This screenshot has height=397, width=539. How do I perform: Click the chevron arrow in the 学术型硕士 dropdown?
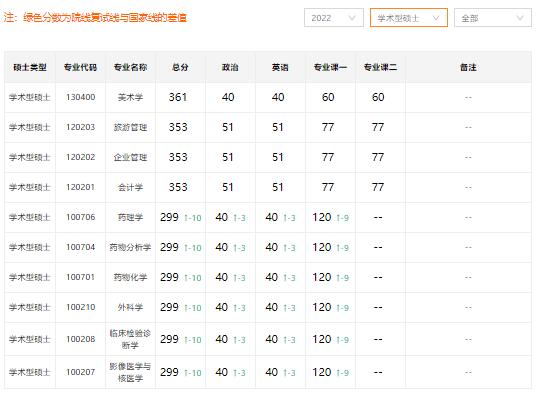click(436, 18)
